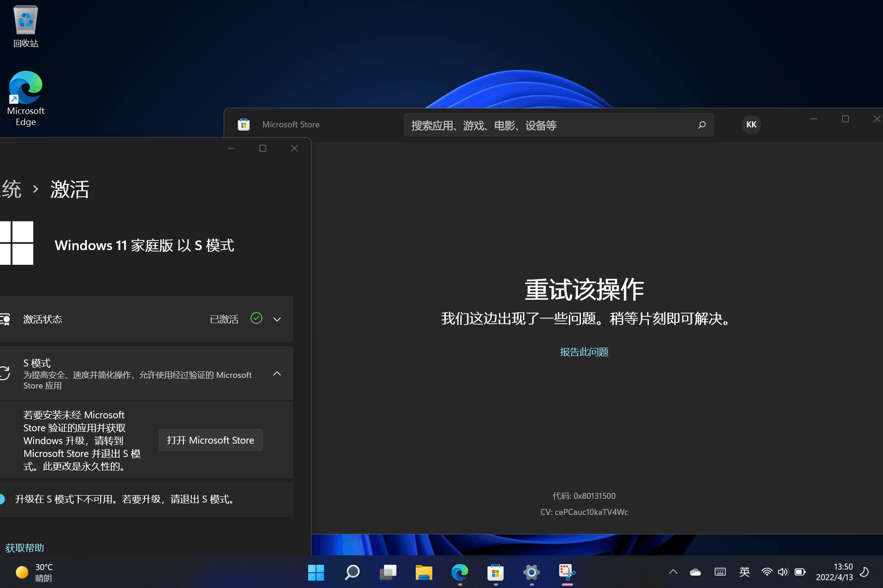Open the Windows Start button
The image size is (883, 588).
[x=316, y=572]
